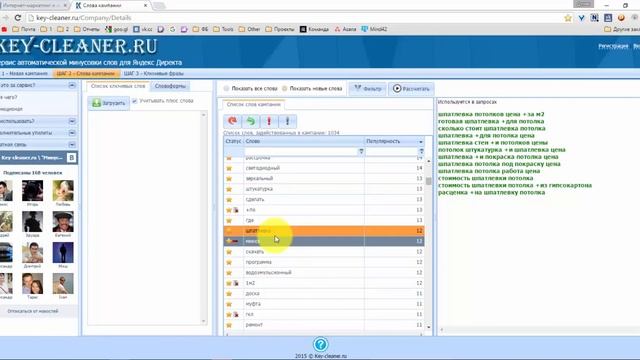Select the доска row in word table

click(324, 294)
